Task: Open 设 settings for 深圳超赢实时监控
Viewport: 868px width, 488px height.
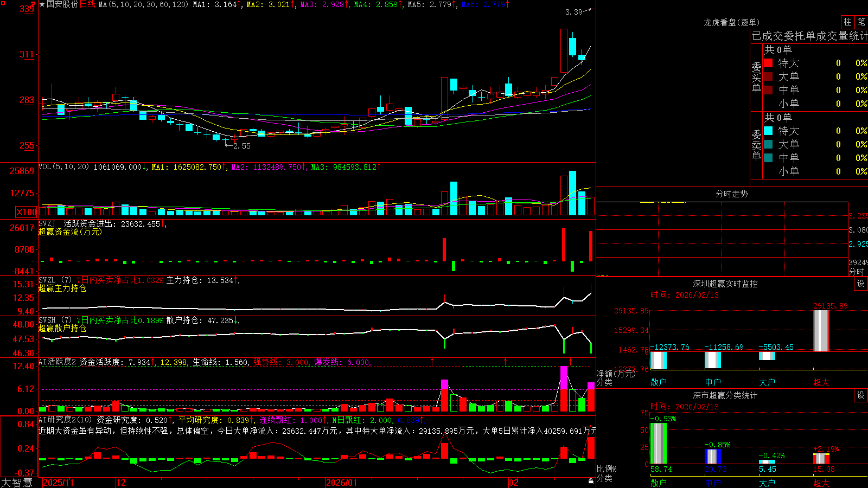Action: [x=861, y=284]
